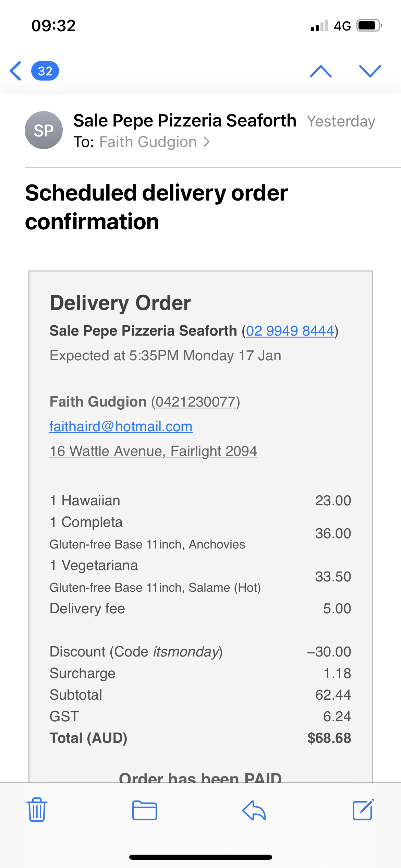Tap customer phone number 0421230077
401x868 pixels.
point(196,402)
